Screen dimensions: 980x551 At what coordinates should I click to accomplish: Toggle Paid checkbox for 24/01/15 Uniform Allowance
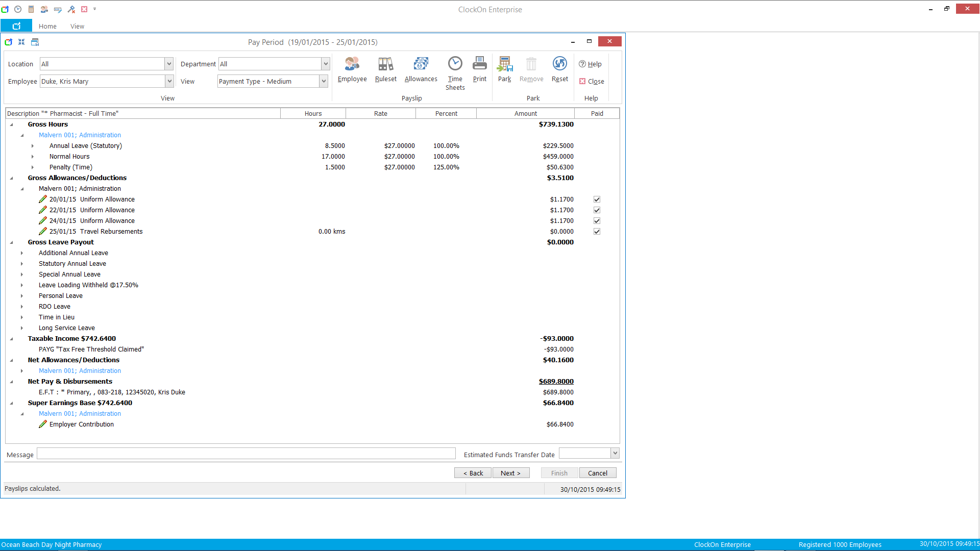coord(597,221)
